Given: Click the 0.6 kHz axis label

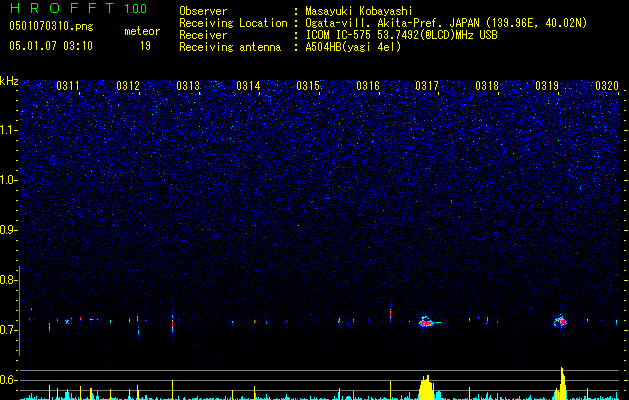Looking at the screenshot, I should 8,380.
